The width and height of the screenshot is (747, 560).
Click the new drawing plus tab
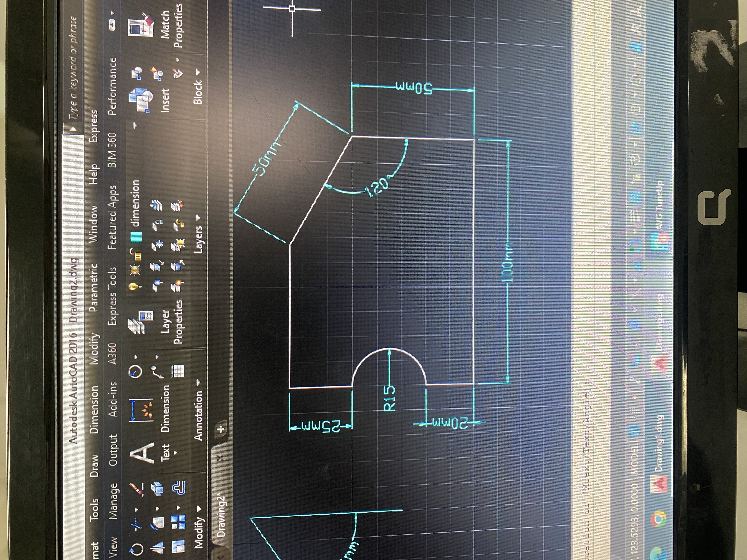tap(221, 429)
